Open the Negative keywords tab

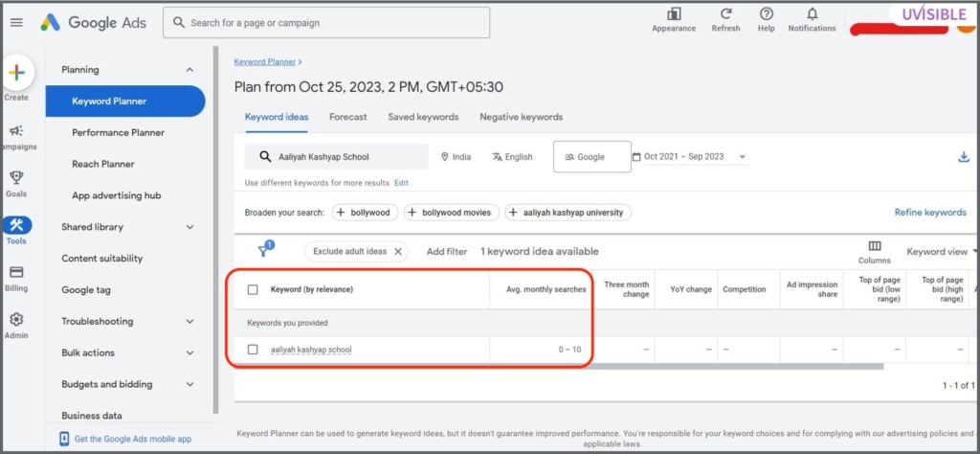[522, 117]
